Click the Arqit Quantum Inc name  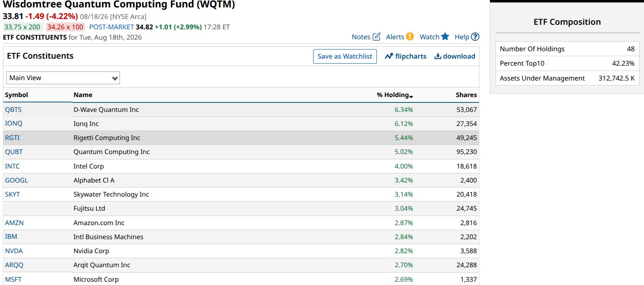point(102,265)
